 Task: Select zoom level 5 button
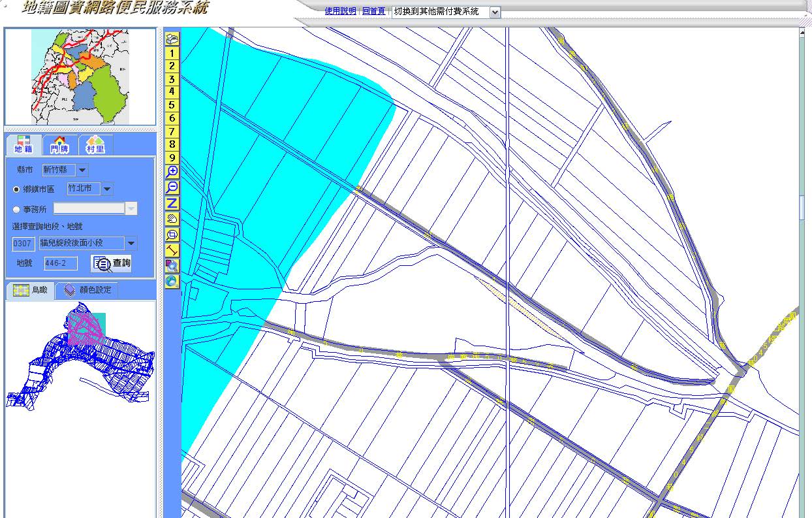pos(172,105)
